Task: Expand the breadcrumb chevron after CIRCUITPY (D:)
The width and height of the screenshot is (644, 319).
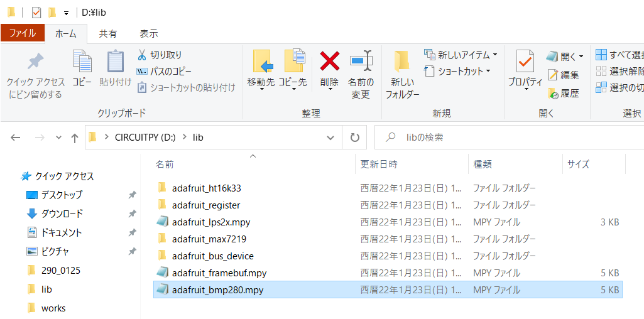Action: (185, 138)
